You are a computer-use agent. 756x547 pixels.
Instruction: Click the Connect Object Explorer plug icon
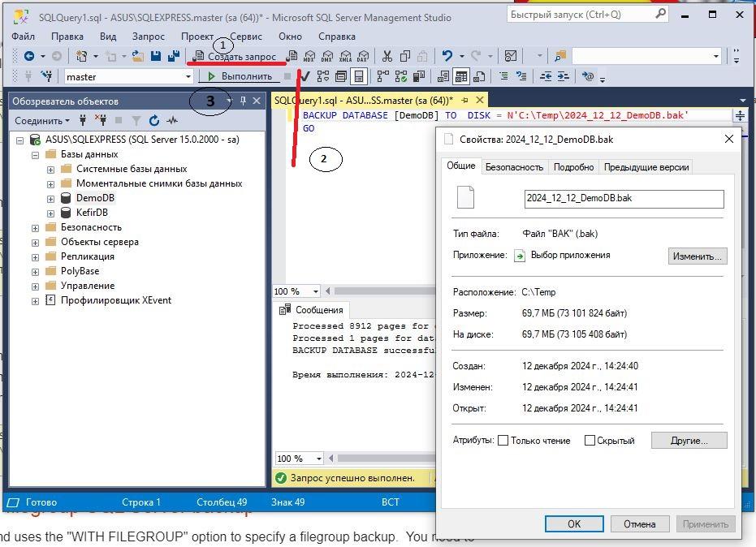click(83, 120)
